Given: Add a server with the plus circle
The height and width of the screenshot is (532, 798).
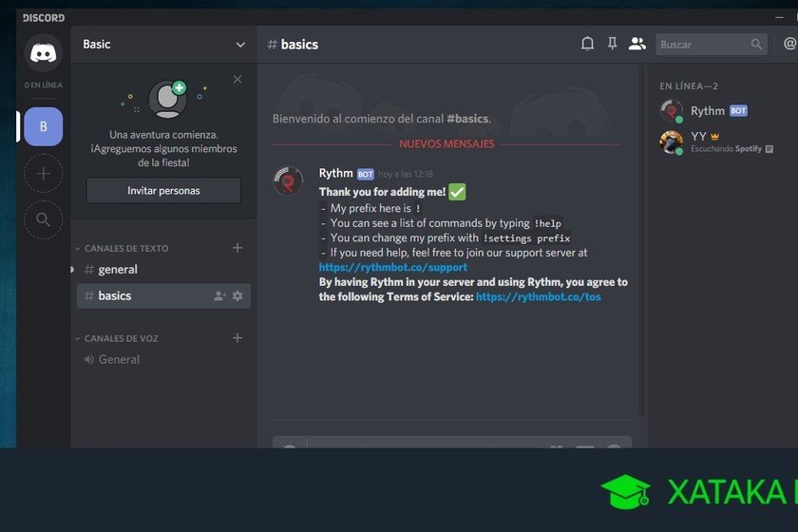Looking at the screenshot, I should 44,174.
